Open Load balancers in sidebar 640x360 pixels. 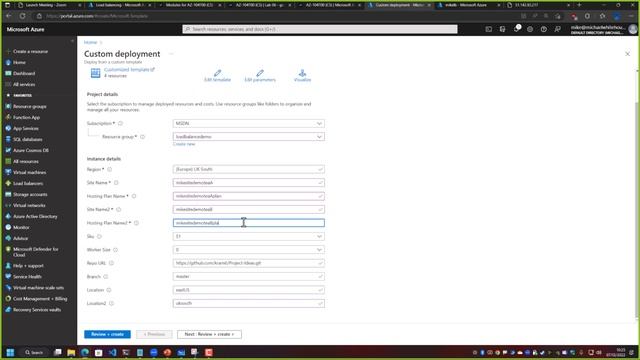click(28, 184)
